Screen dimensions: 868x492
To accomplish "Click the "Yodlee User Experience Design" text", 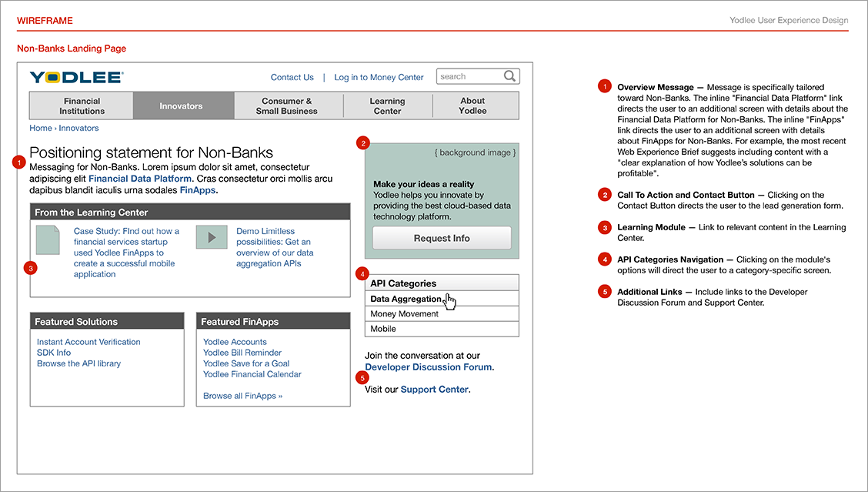I will pyautogui.click(x=789, y=21).
